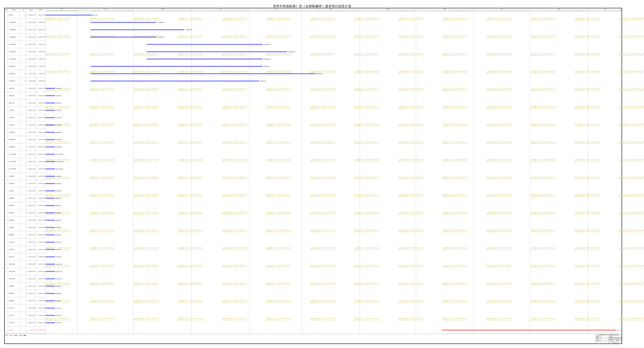Screen dimensions: 644x348
Task: Select red 室外总体 in the task name column
Action: click(11, 330)
